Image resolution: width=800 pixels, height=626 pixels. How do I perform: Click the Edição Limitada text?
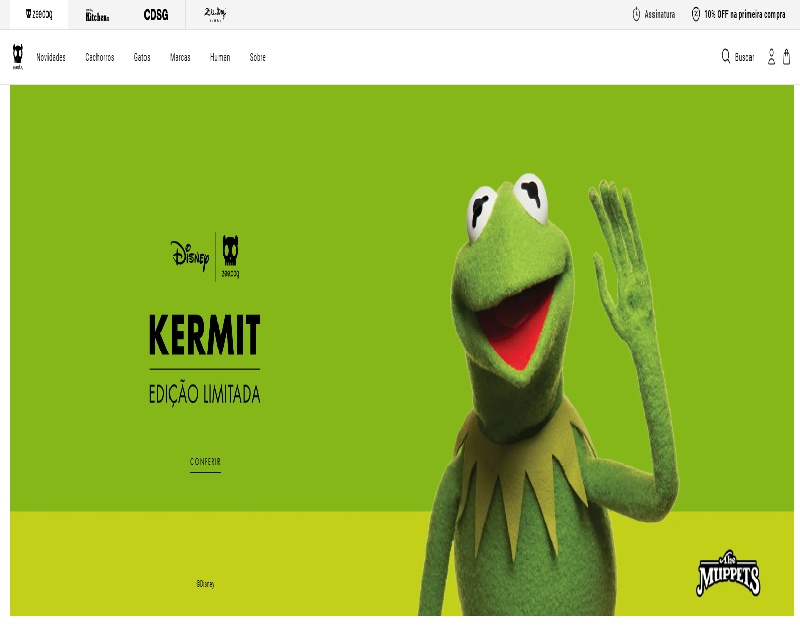205,394
